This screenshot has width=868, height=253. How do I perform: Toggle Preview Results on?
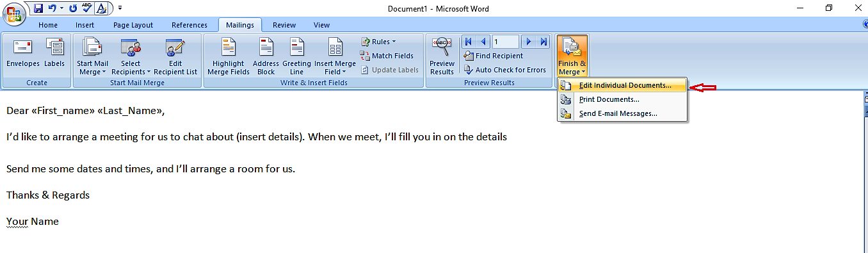[x=442, y=56]
